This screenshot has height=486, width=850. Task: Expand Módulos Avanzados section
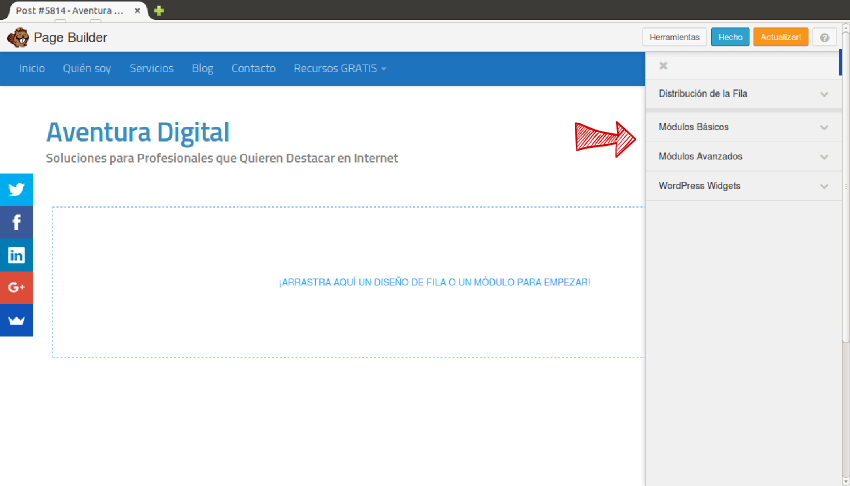(x=741, y=156)
